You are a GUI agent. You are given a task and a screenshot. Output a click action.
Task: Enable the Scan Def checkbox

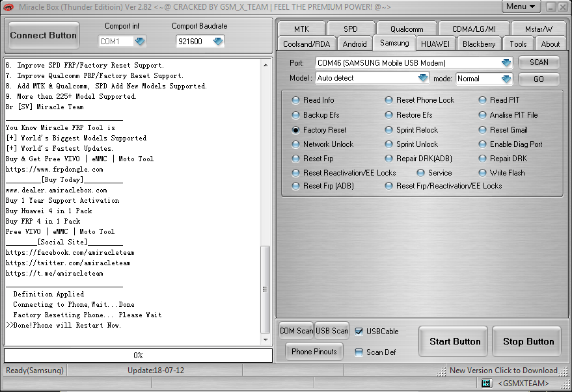pos(359,352)
